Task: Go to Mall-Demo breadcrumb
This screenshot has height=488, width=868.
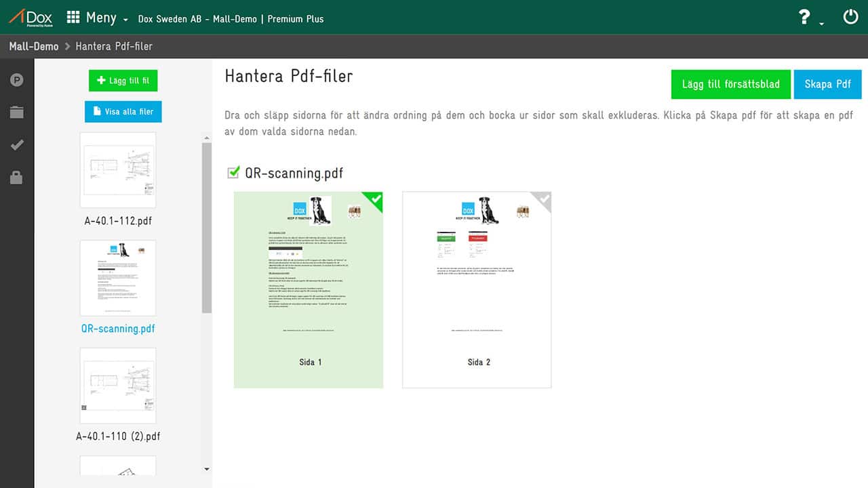Action: 33,47
